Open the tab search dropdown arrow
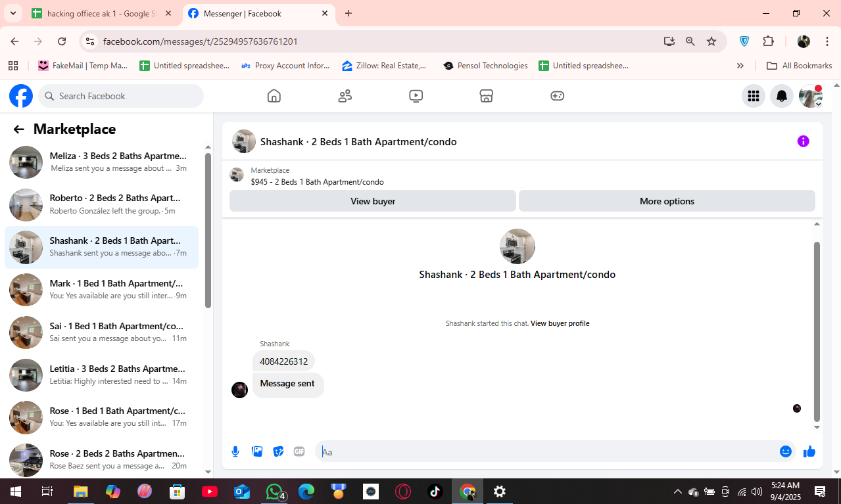The image size is (841, 504). [x=12, y=13]
